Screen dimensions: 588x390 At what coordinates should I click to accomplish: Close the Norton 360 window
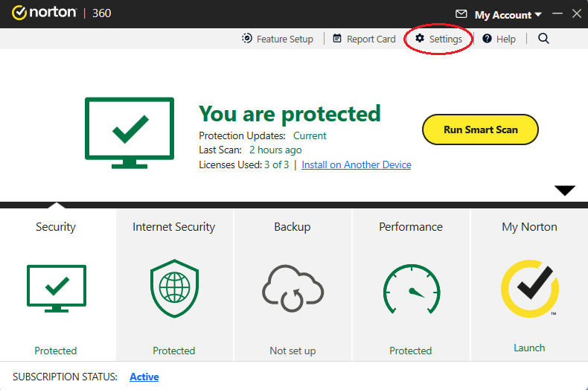pos(577,13)
